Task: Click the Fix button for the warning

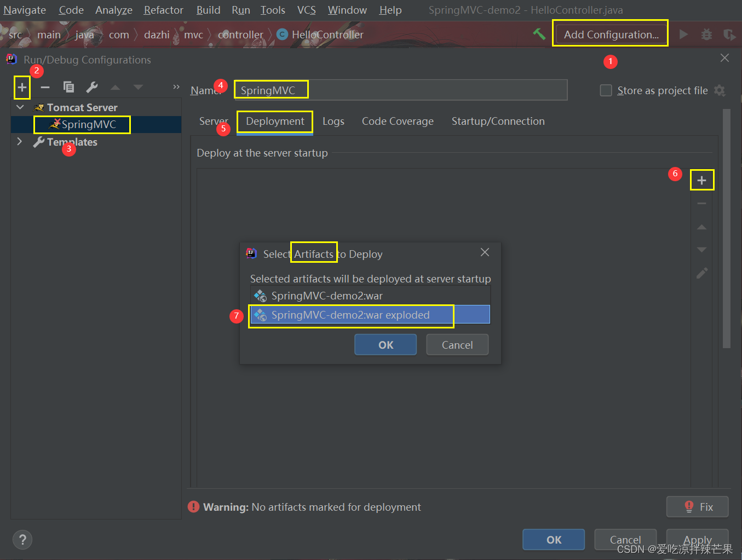Action: (x=698, y=507)
